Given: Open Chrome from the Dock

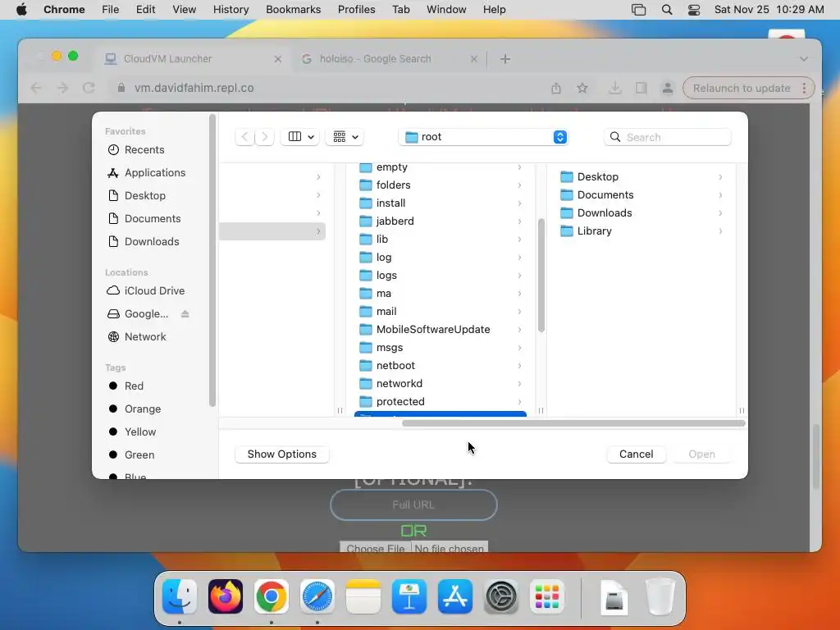Looking at the screenshot, I should (271, 596).
